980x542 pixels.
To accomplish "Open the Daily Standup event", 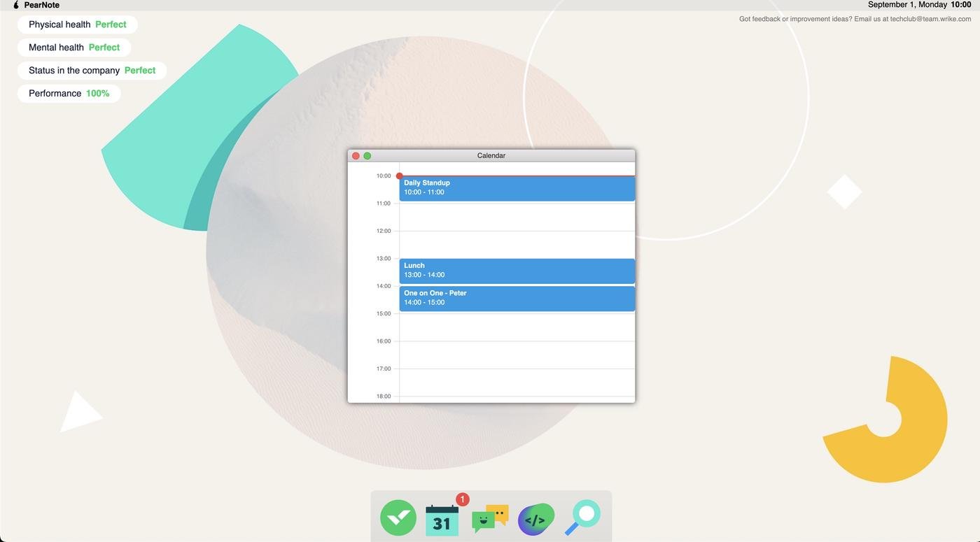I will pos(517,188).
